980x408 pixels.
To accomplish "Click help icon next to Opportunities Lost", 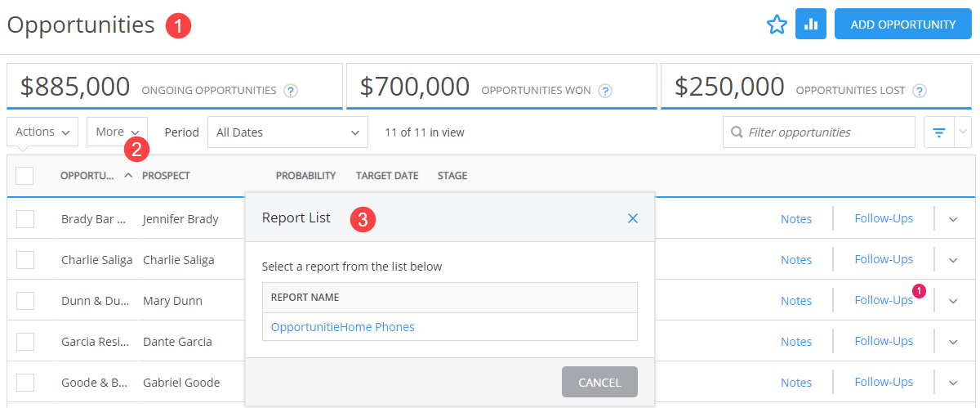I will click(x=919, y=91).
